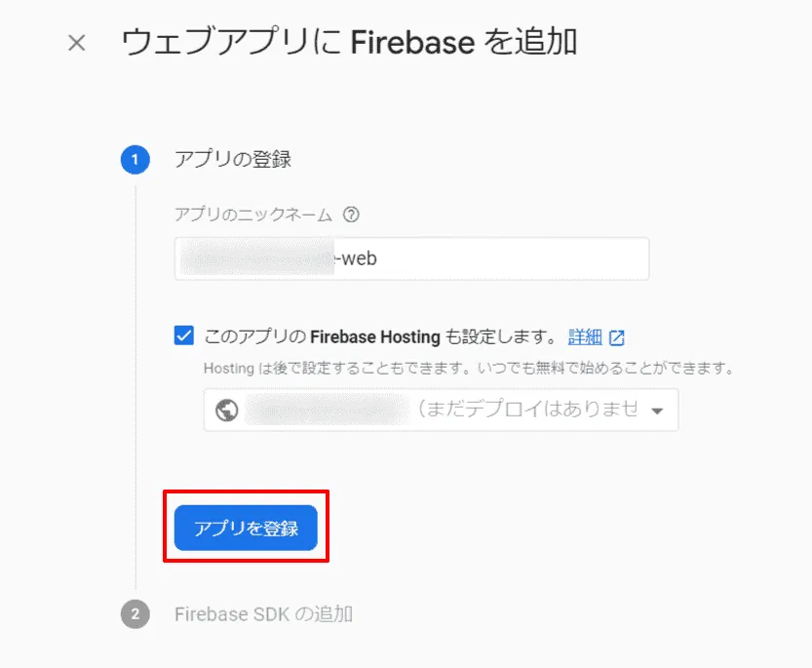Open the deploy target site selector

(x=439, y=409)
